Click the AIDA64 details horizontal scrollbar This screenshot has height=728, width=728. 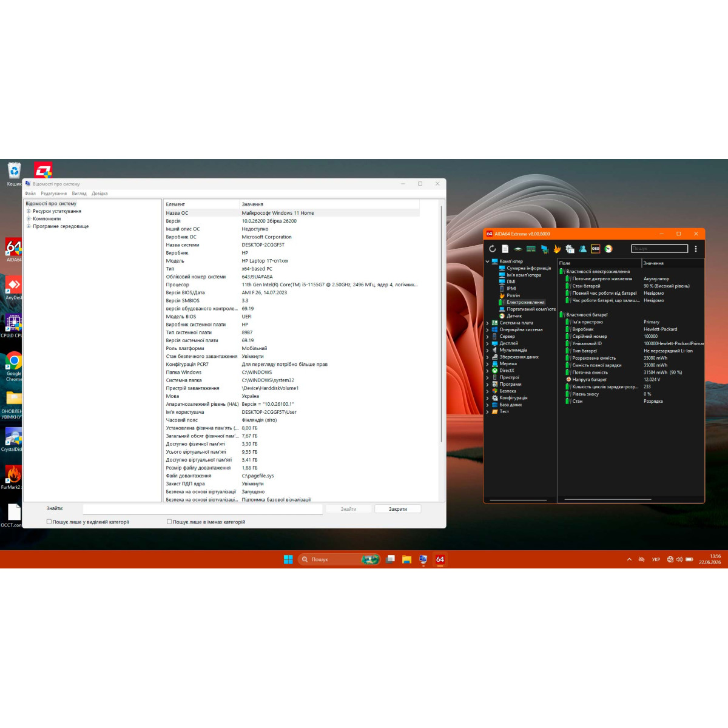[608, 500]
